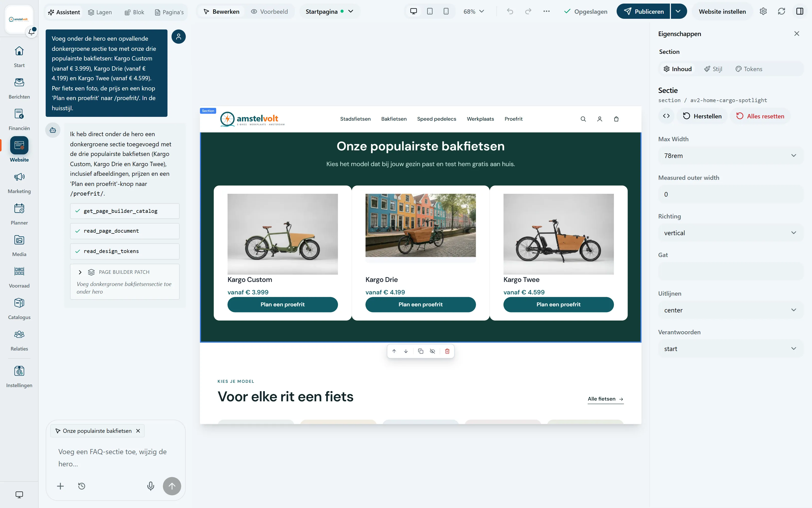Open the Planner module
The height and width of the screenshot is (508, 812).
click(x=19, y=214)
